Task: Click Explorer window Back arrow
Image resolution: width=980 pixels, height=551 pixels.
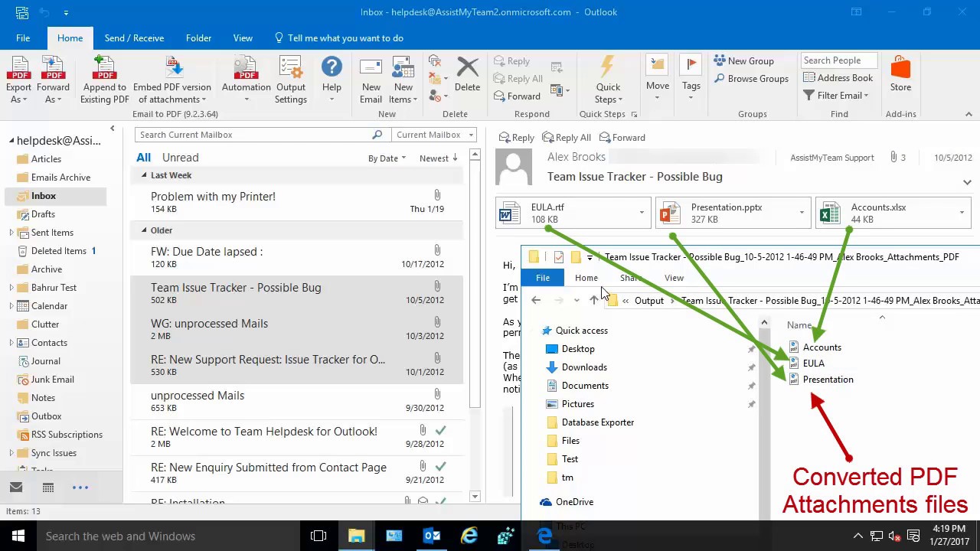Action: pyautogui.click(x=536, y=301)
